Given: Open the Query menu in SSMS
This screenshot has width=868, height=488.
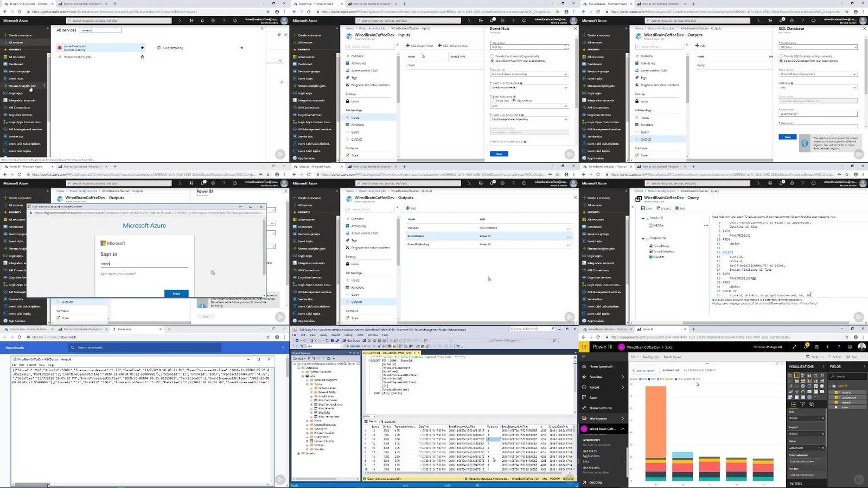Looking at the screenshot, I should pos(323,335).
